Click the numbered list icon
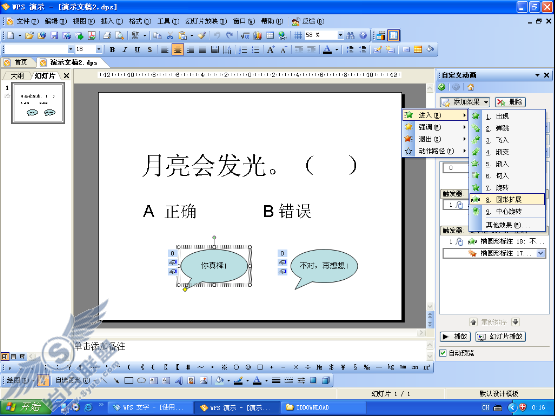Viewport: 555px width, 416px height. [x=243, y=50]
